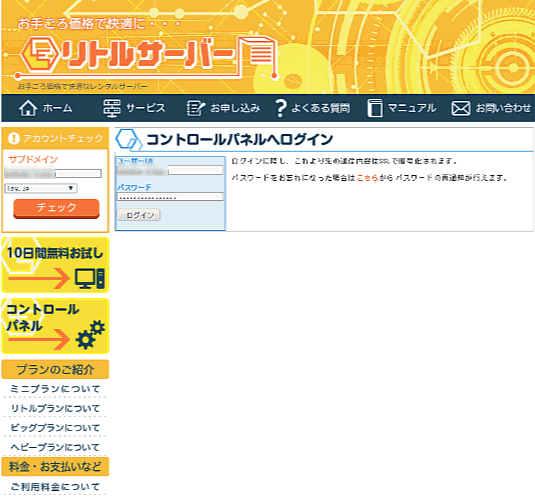Viewport: 535px width, 500px height.
Task: Open ご利用料金について link
Action: coord(55,487)
